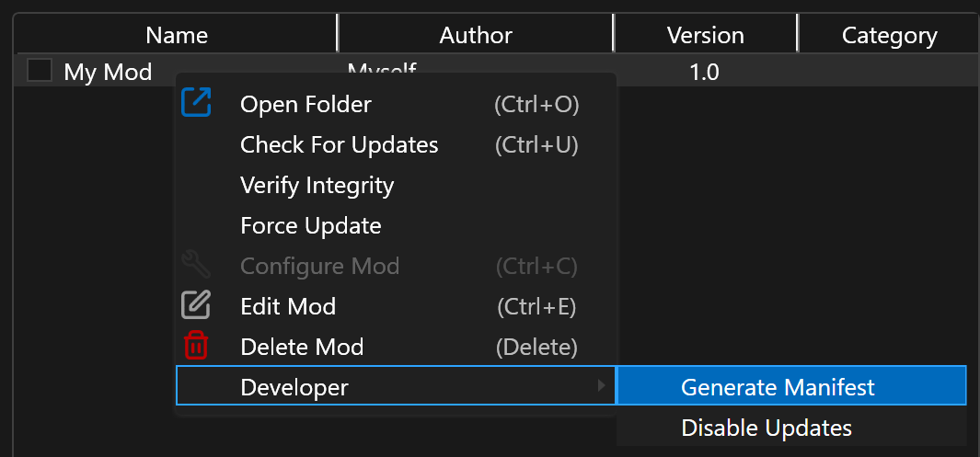
Task: Choose Configure Mod menu entry
Action: pos(319,267)
